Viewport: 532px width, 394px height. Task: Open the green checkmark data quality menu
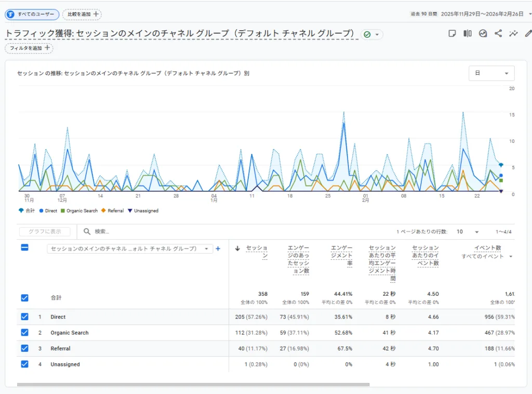[x=371, y=34]
